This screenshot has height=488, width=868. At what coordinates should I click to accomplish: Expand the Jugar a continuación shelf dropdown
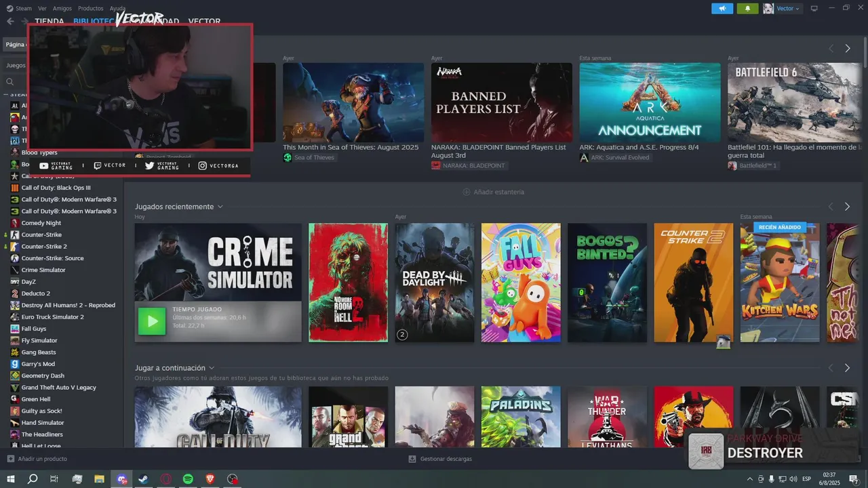(212, 368)
